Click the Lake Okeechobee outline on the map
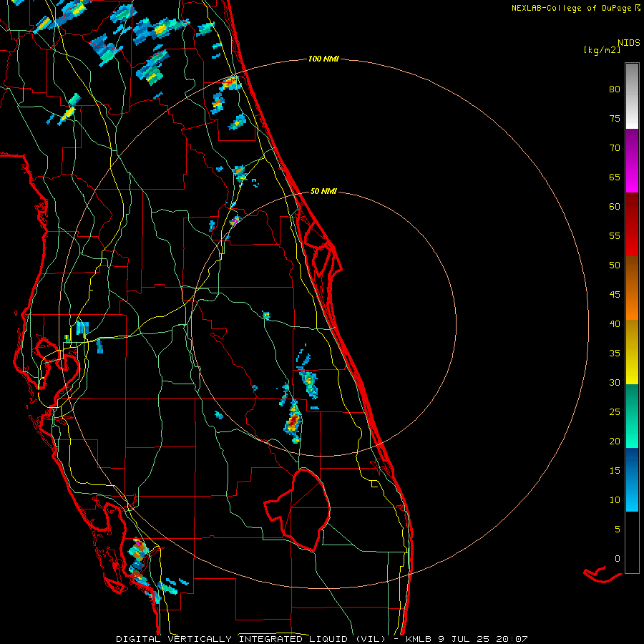 click(x=298, y=510)
